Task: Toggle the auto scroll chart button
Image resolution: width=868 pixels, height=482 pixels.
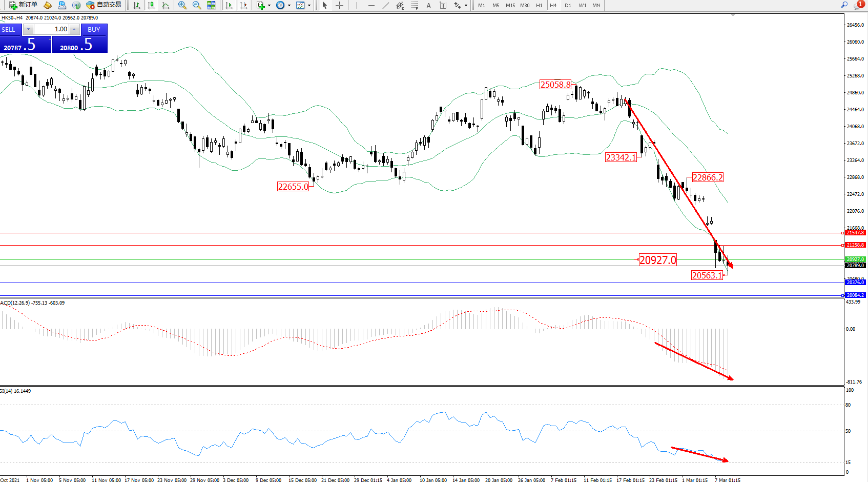Action: 229,5
